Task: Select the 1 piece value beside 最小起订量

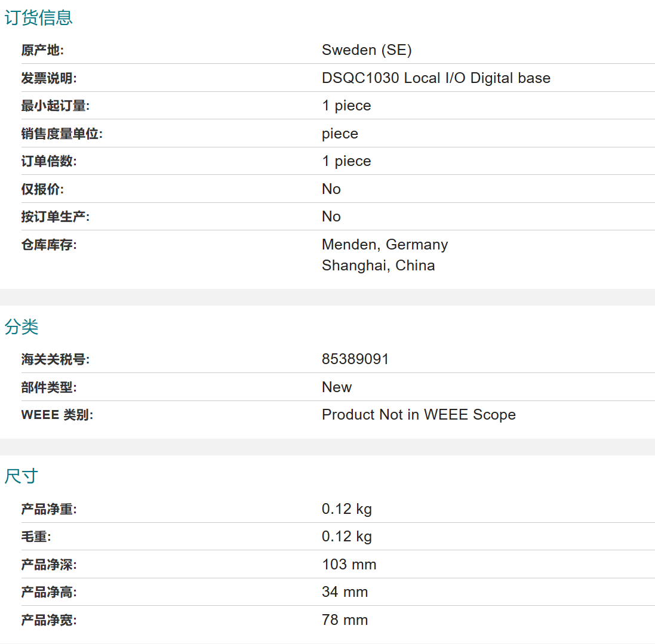Action: [346, 106]
